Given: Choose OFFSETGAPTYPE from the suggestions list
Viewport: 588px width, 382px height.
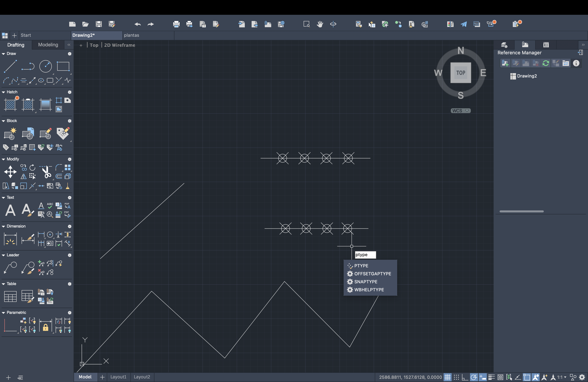Looking at the screenshot, I should click(x=370, y=274).
